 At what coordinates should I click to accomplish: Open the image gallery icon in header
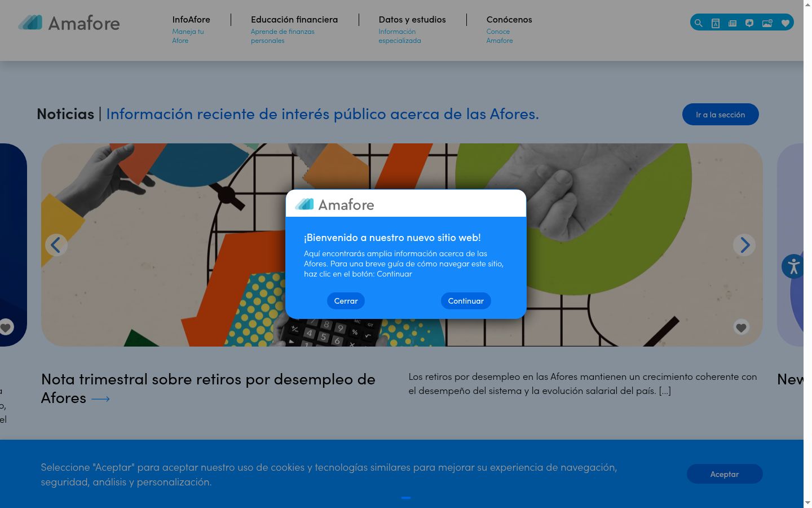(x=767, y=23)
